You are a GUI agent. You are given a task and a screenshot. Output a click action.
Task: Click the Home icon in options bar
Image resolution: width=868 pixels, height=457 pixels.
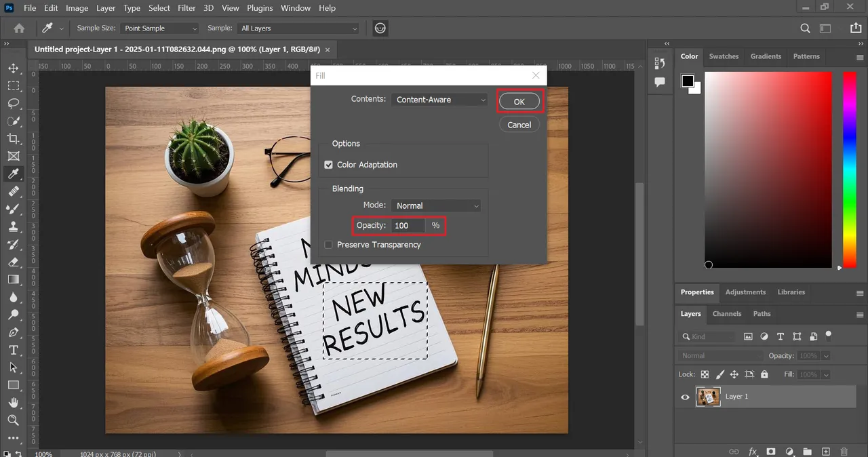(19, 28)
